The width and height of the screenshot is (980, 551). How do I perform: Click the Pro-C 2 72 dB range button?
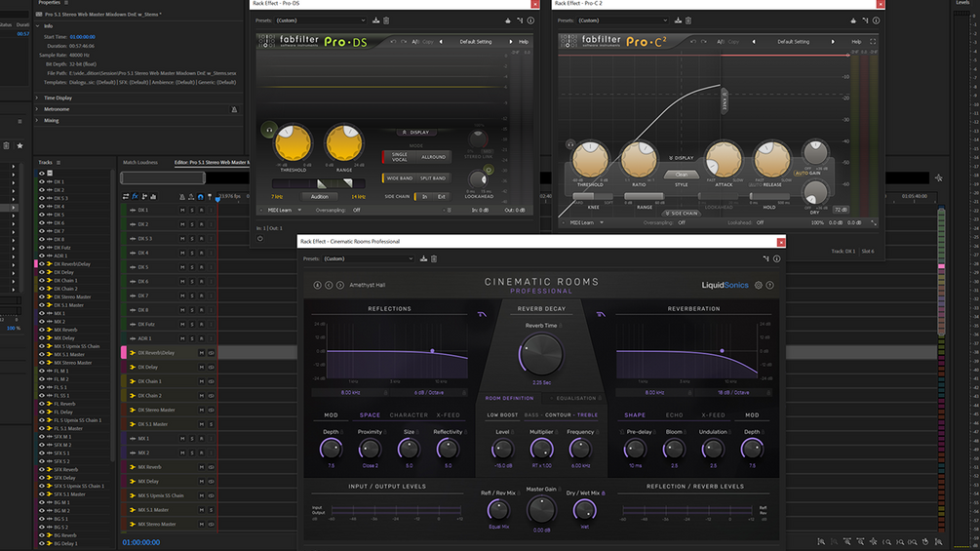[x=841, y=210]
